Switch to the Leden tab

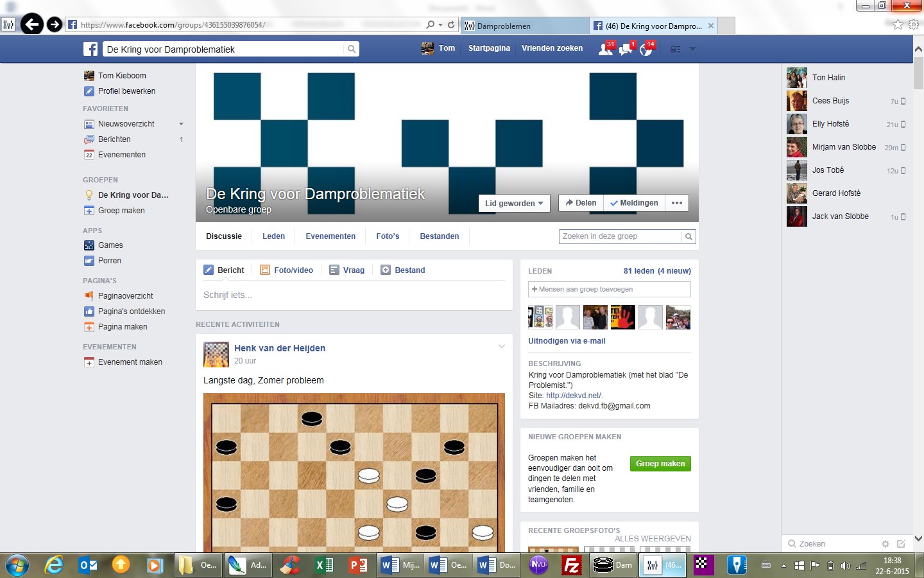click(273, 236)
